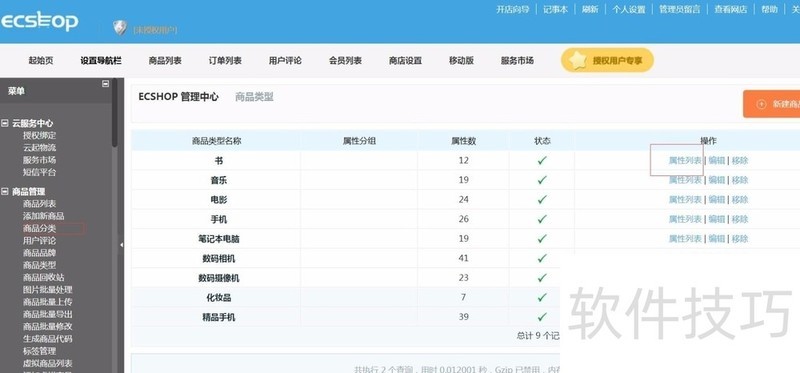The height and width of the screenshot is (373, 800).
Task: Open 添加新商品 in the sidebar
Action: pos(43,216)
